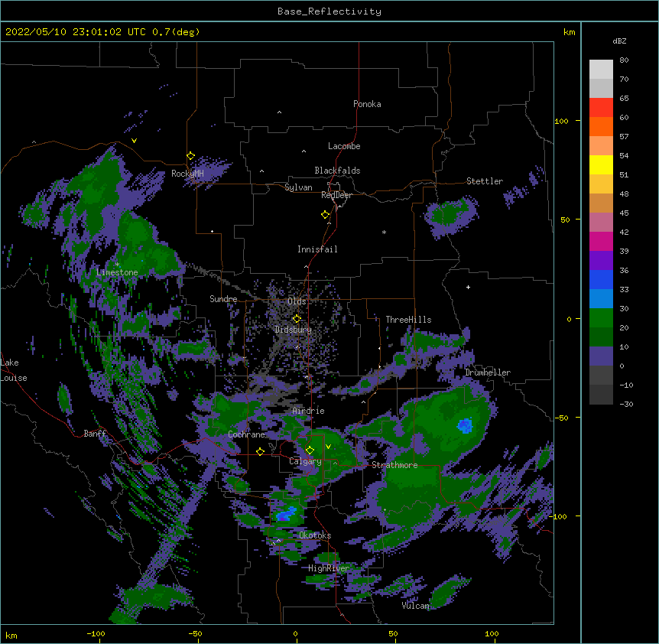Click the yellow V marker east of Calgary's diamond
Viewport: 659px width, 644px height.
point(328,447)
